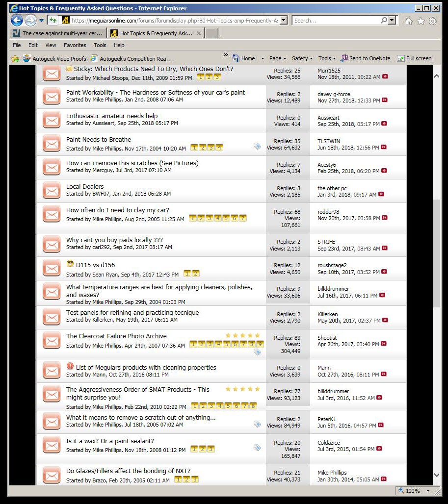Screen dimensions: 448x504
Task: Go to last post by rodder98
Action: pos(385,218)
